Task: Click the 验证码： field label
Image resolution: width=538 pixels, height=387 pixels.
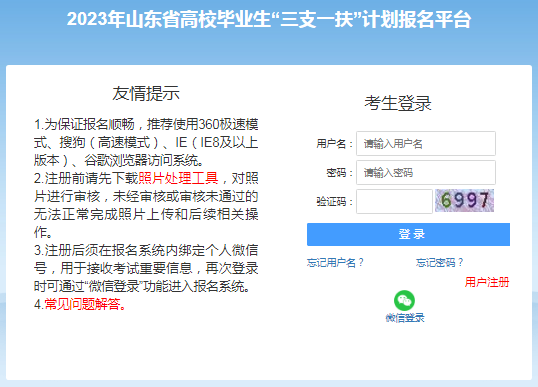Action: (x=335, y=201)
